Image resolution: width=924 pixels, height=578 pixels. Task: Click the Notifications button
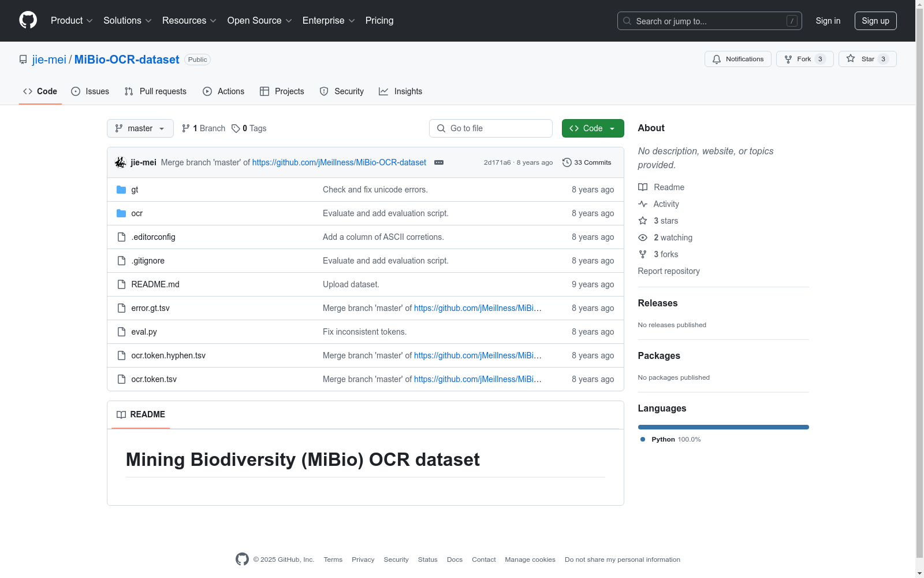(x=738, y=59)
